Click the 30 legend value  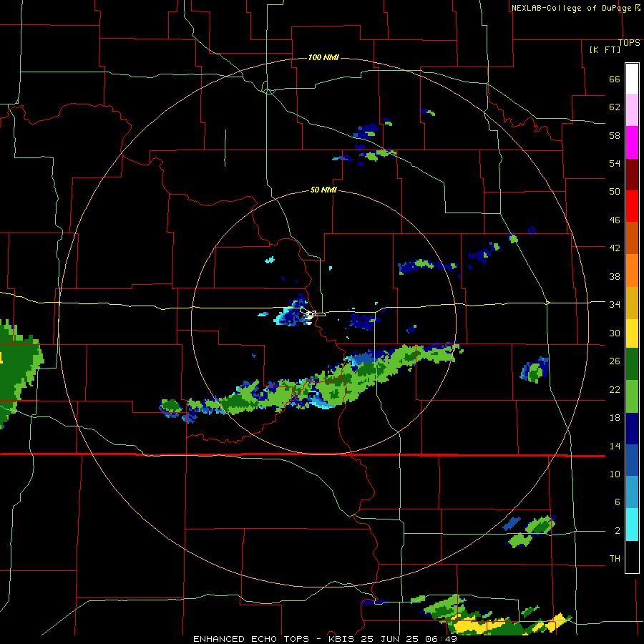click(615, 333)
